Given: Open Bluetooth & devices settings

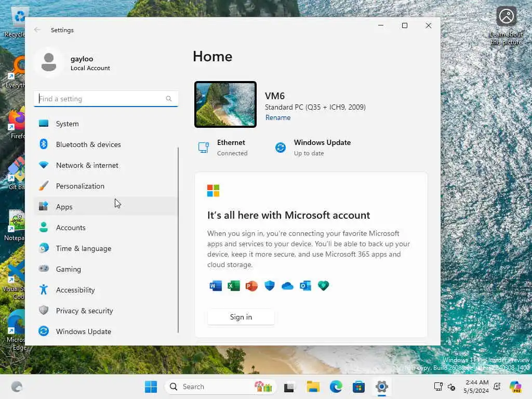Looking at the screenshot, I should coord(105,144).
